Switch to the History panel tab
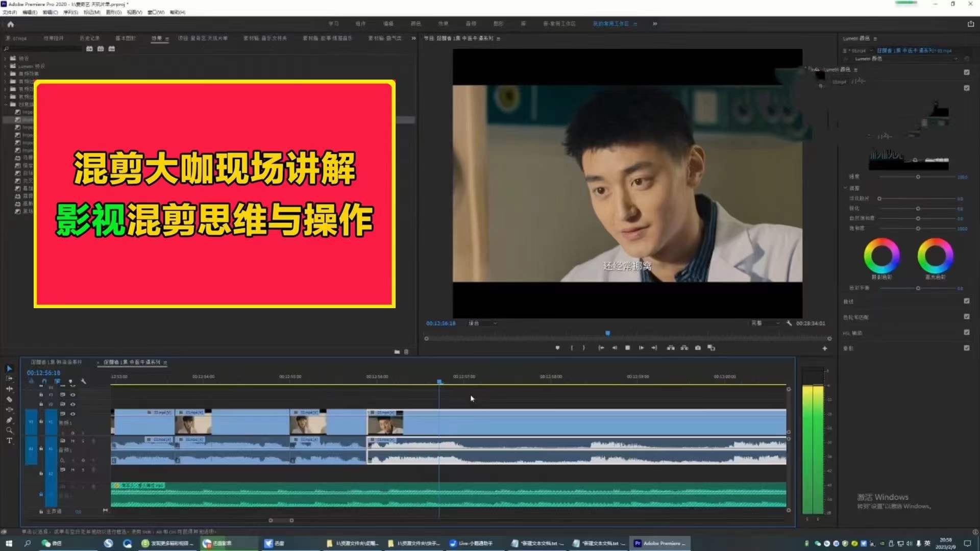Viewport: 980px width, 551px height. coord(89,38)
